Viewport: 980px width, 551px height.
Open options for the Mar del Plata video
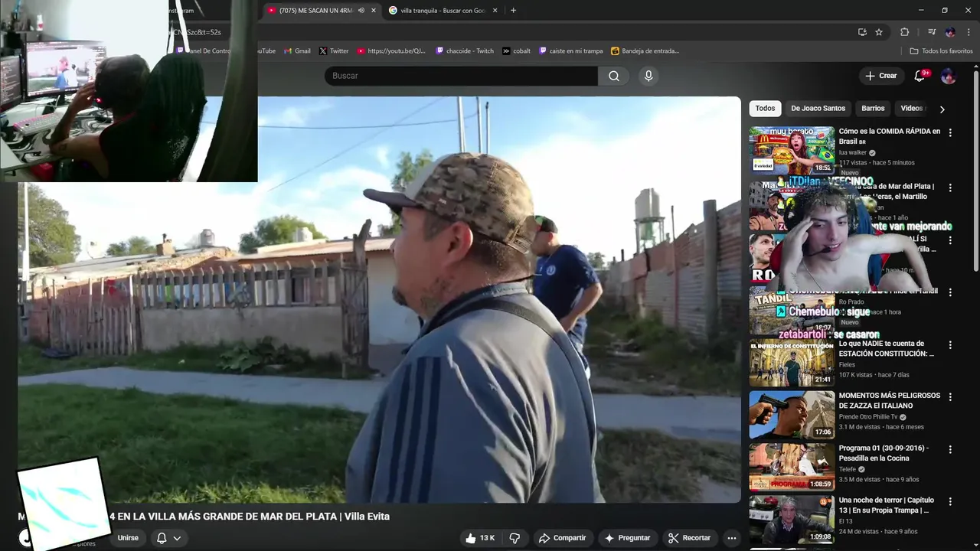[950, 187]
